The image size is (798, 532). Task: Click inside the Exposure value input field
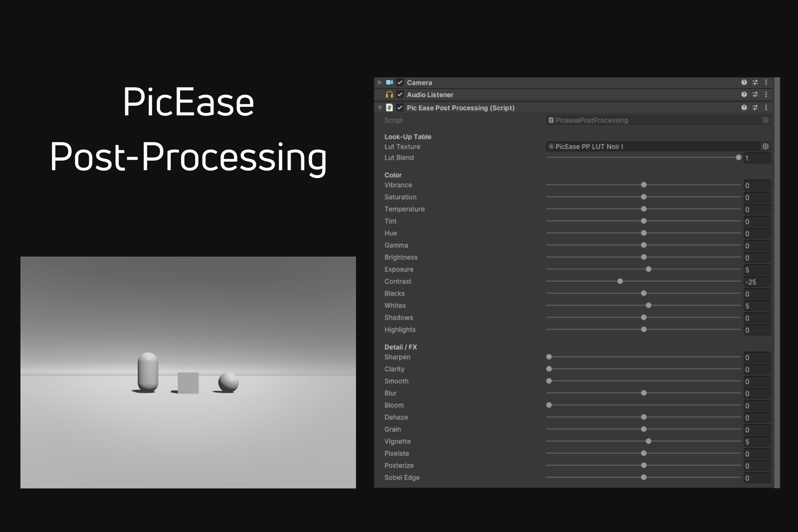(x=756, y=270)
